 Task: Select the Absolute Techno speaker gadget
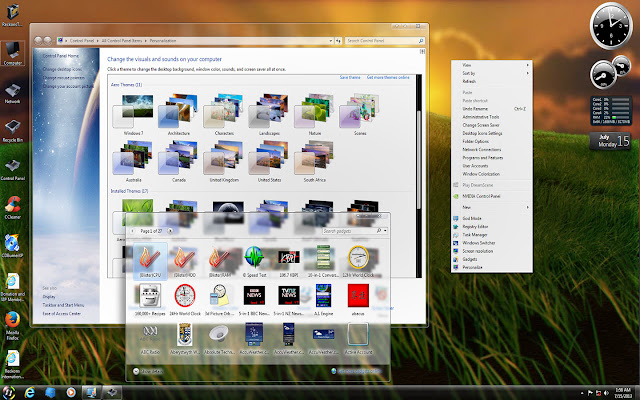(220, 338)
